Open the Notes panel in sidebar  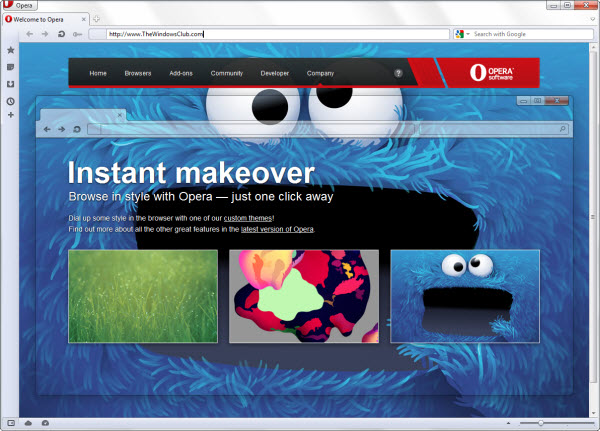[x=11, y=67]
